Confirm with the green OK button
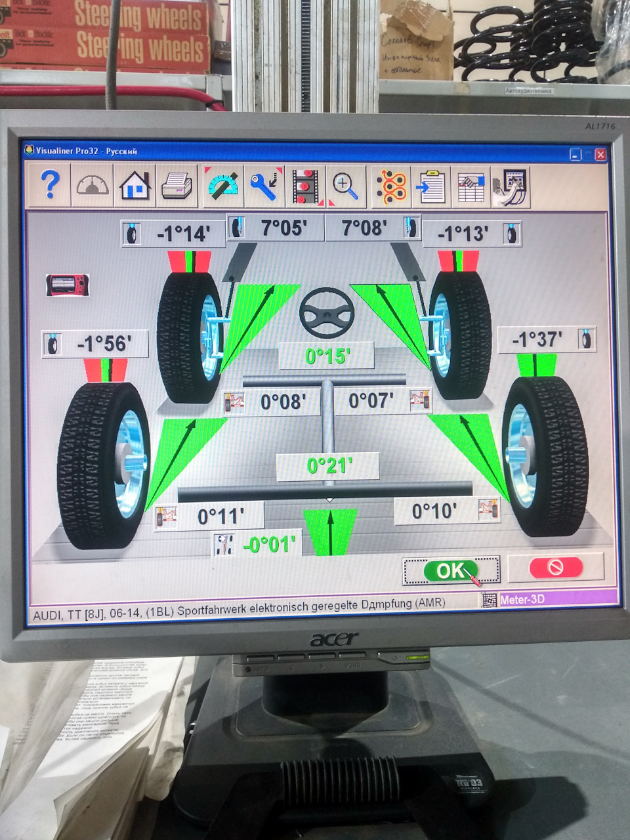The image size is (630, 840). point(451,570)
